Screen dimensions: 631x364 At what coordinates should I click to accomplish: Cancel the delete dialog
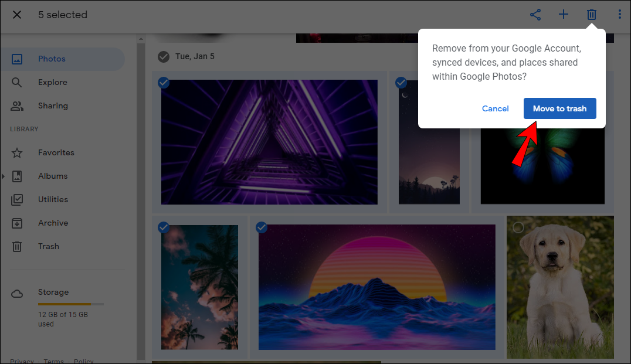(x=496, y=108)
